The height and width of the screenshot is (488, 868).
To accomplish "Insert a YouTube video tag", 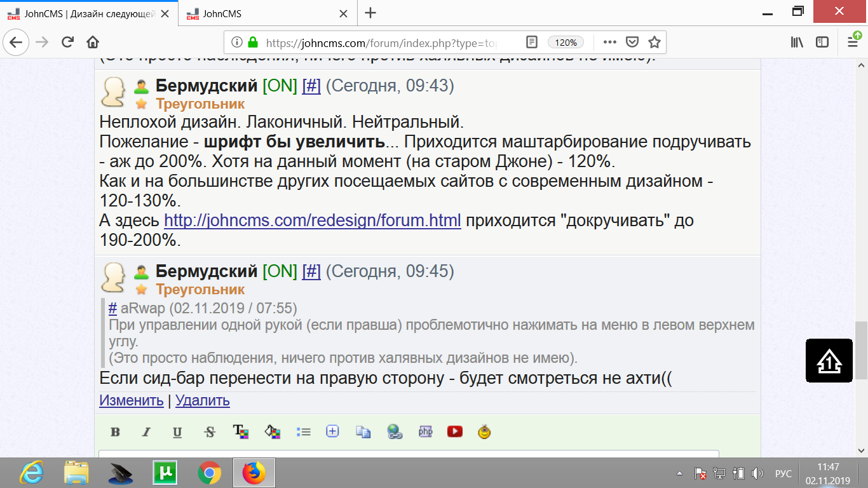I will click(x=454, y=432).
